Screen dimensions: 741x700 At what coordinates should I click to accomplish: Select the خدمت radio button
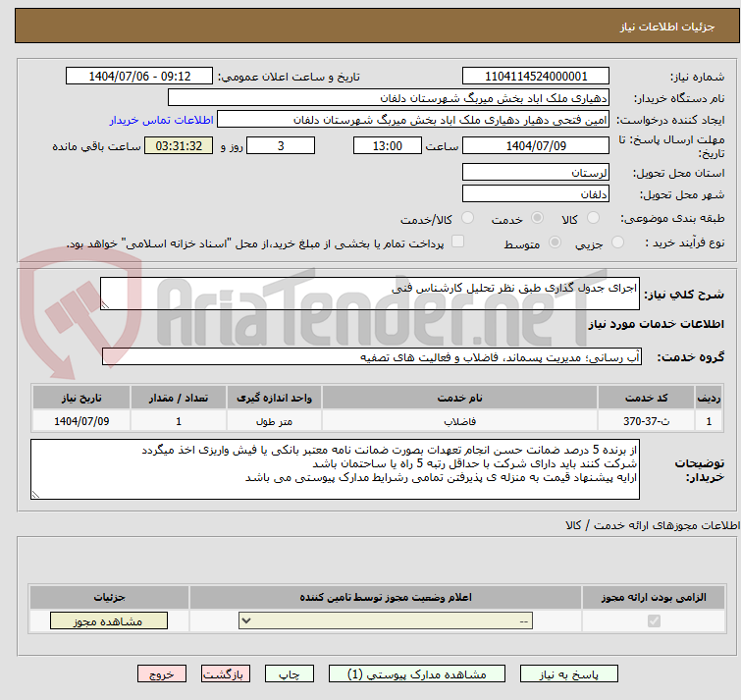point(537,218)
